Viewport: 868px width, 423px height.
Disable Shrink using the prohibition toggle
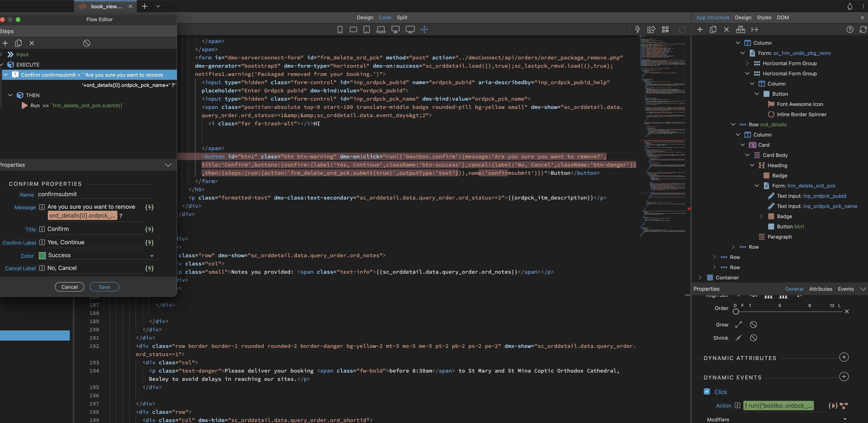point(754,338)
